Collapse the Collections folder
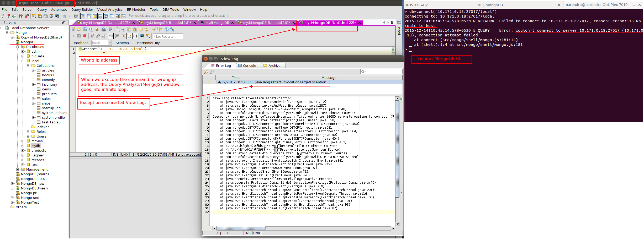The image size is (644, 240). pos(28,66)
